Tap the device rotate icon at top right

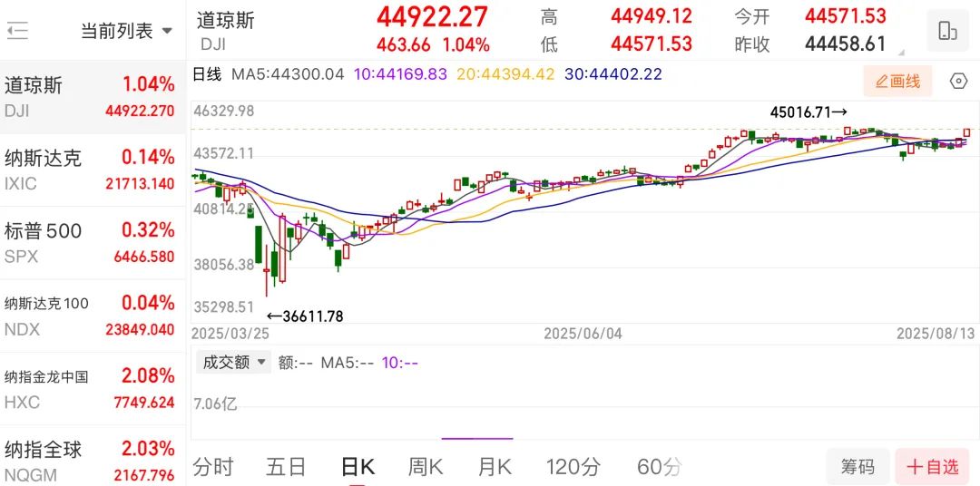(x=947, y=31)
